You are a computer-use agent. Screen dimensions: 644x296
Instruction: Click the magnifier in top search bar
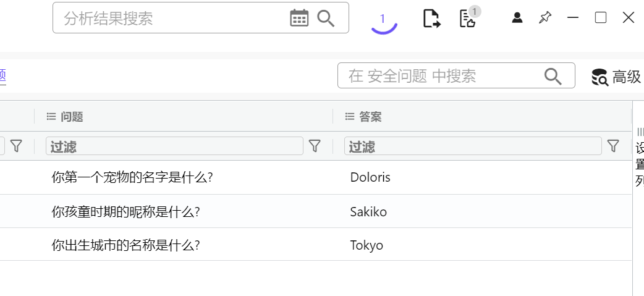[326, 19]
